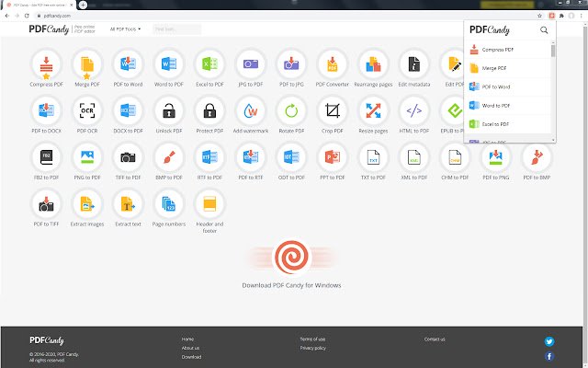Open the Compress PDF tool icon
Image resolution: width=588 pixels, height=368 pixels.
click(45, 64)
